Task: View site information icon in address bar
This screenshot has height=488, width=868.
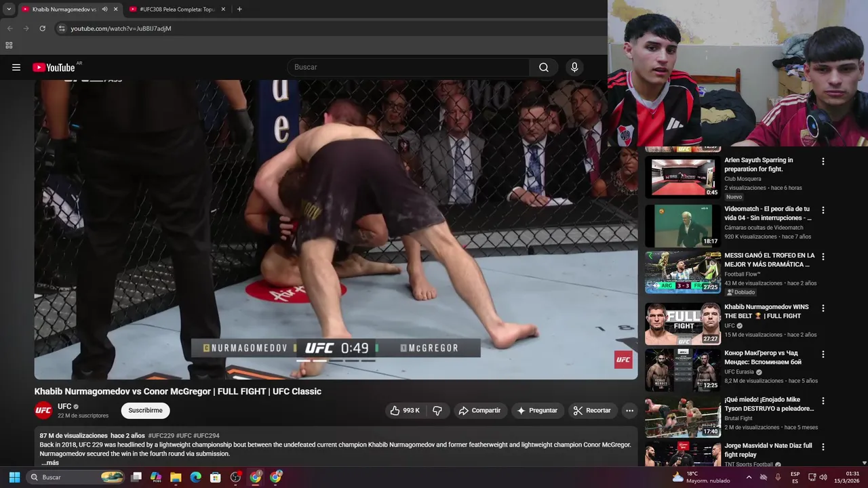Action: [62, 28]
